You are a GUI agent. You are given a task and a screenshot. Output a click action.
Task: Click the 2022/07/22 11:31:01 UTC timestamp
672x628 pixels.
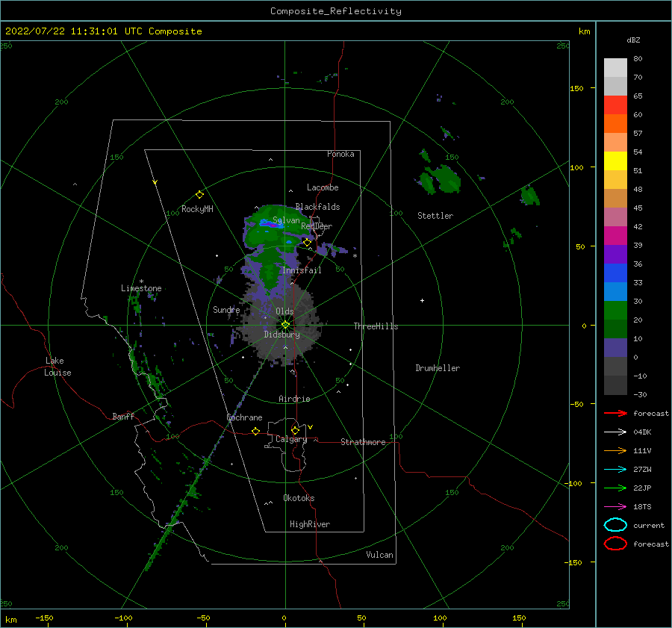pos(68,31)
